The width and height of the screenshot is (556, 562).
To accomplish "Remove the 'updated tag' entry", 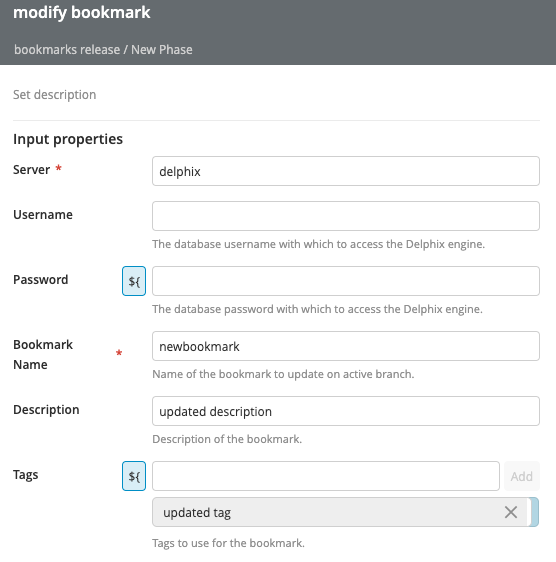I will tap(510, 512).
